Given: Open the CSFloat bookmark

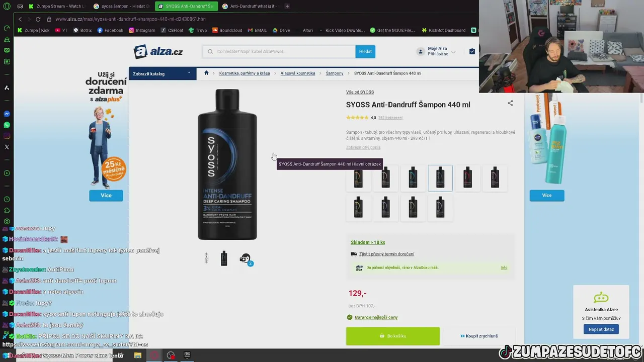Looking at the screenshot, I should pos(173,30).
